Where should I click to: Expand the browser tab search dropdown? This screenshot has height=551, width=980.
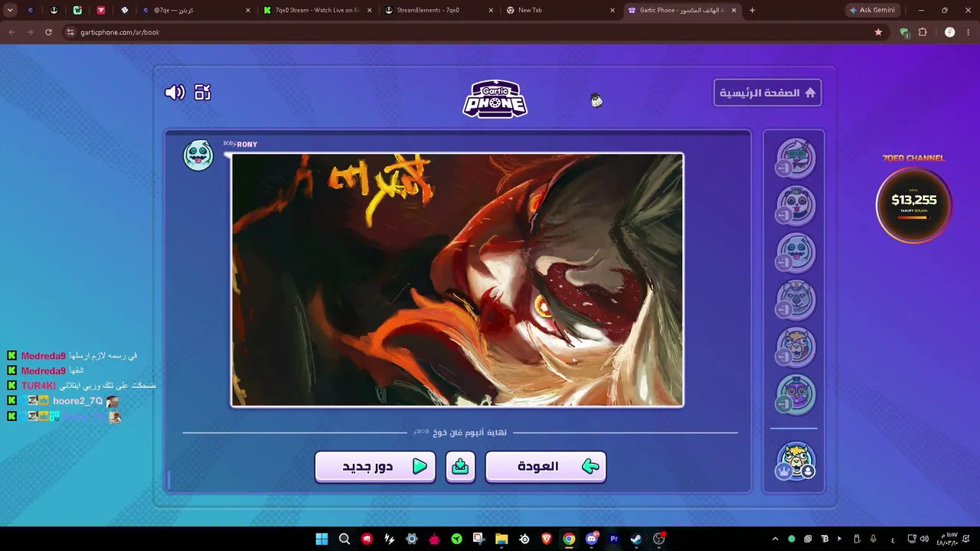click(10, 10)
